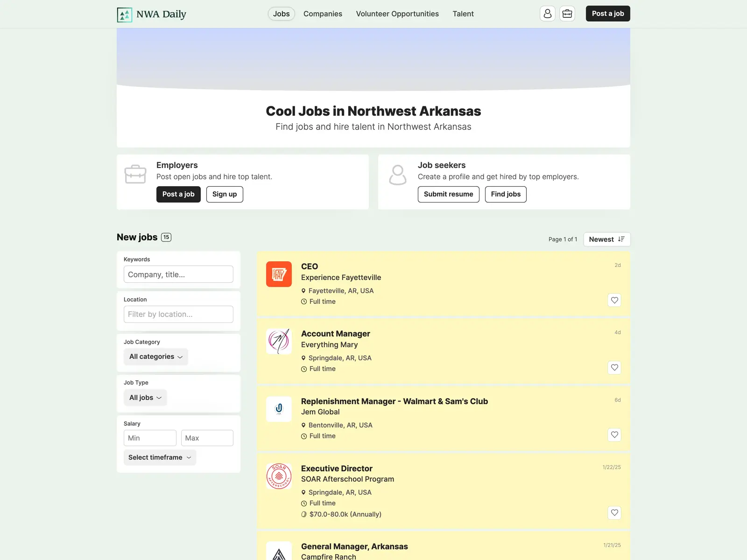Focus the Filter by location field
The image size is (747, 560).
(178, 314)
